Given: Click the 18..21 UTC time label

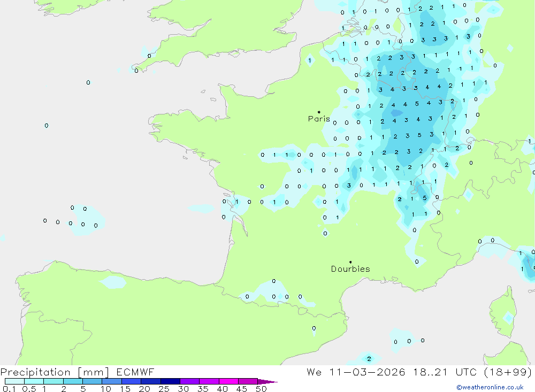Looking at the screenshot, I should tap(445, 372).
